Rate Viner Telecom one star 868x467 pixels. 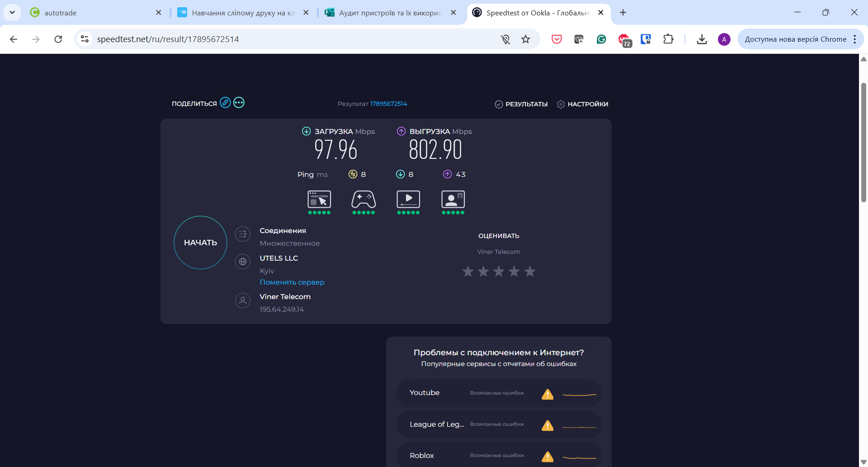(468, 272)
